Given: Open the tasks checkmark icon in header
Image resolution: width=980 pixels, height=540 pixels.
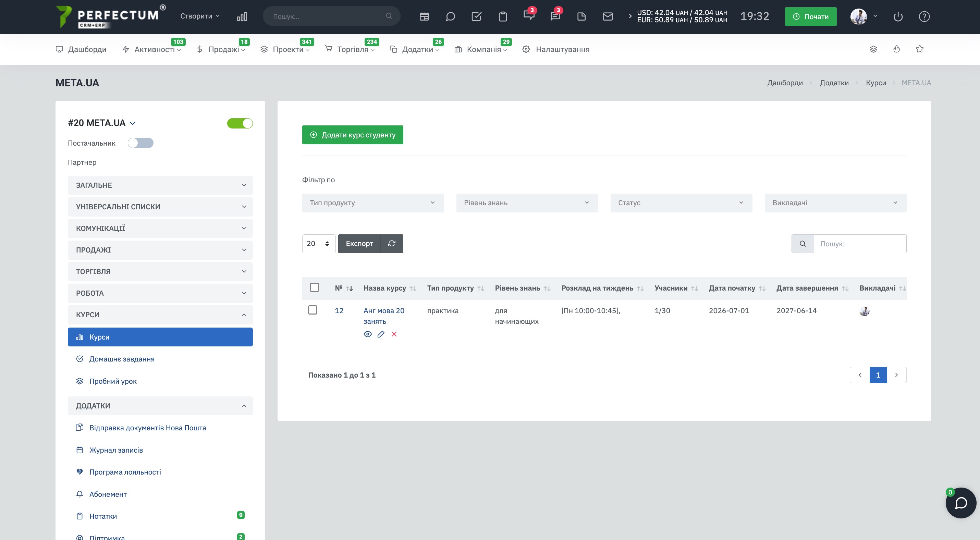Looking at the screenshot, I should 477,16.
